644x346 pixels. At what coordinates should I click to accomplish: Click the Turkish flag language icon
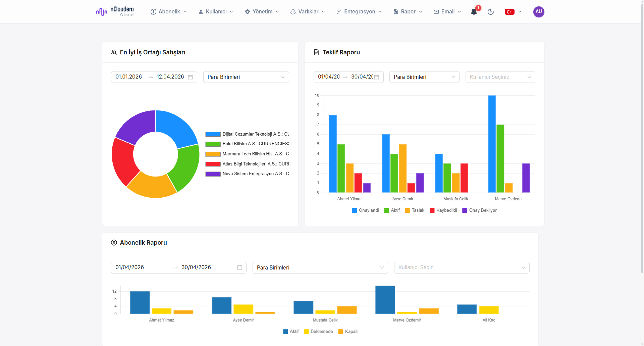(x=509, y=12)
